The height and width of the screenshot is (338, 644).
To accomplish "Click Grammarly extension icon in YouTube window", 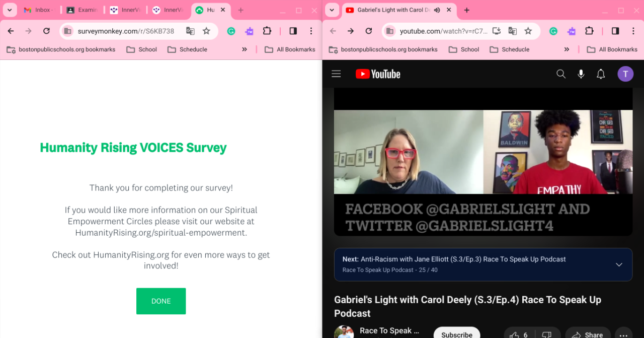I will point(553,31).
